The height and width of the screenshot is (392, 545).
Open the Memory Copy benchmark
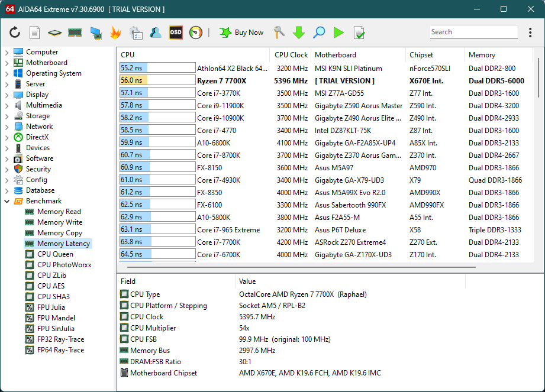(x=60, y=233)
